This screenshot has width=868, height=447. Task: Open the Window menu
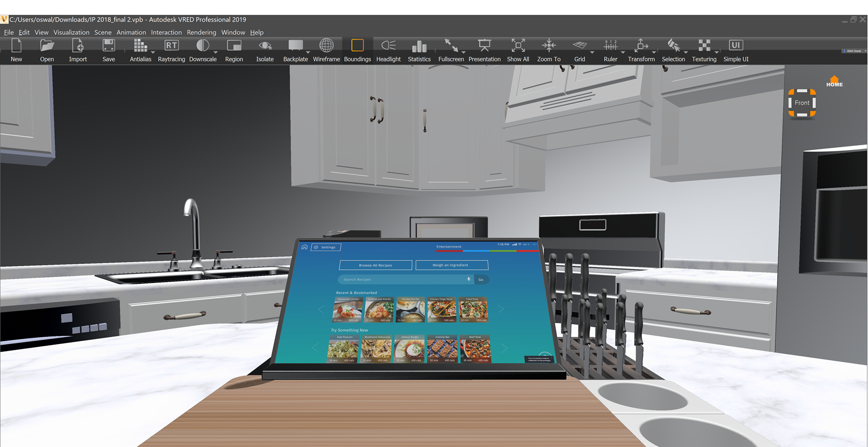click(233, 32)
